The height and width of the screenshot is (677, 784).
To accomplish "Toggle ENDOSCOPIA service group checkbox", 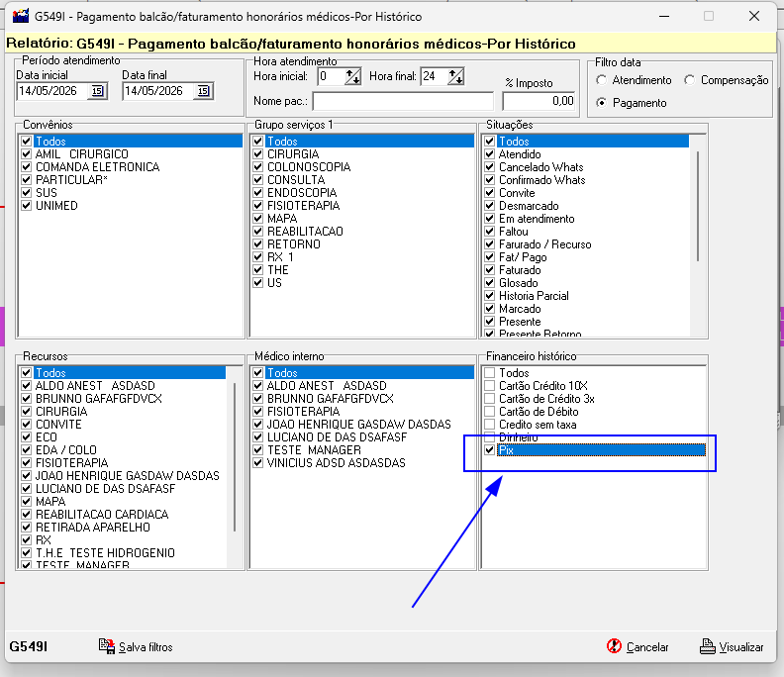I will (258, 192).
